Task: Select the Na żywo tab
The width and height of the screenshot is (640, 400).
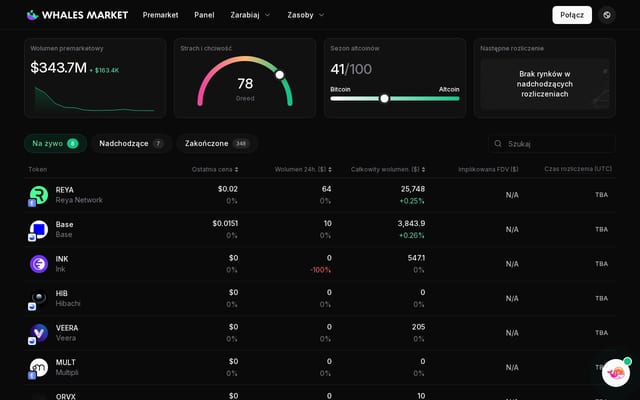Action: (55, 144)
